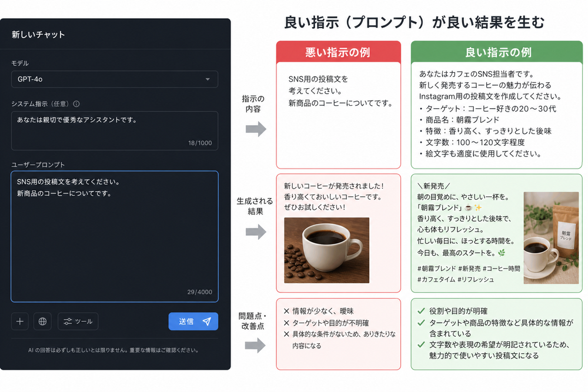Click the 問題点・改善点 row label

coord(253,321)
